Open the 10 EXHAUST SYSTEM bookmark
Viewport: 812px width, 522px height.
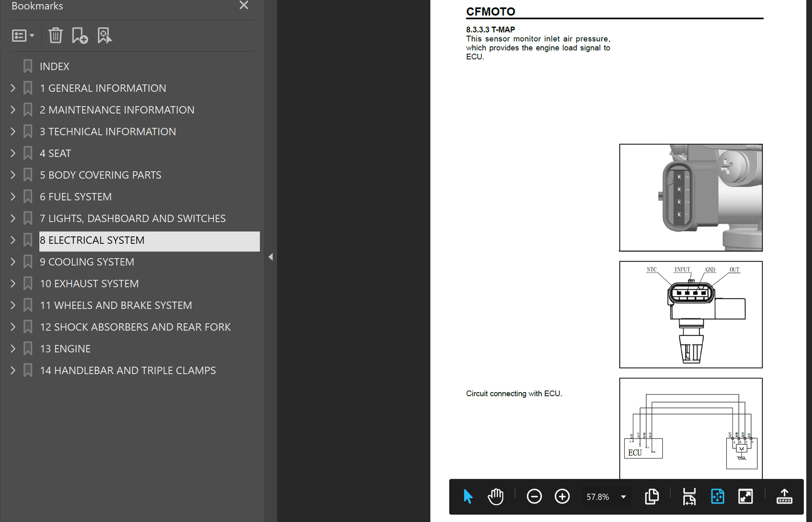[x=89, y=284]
